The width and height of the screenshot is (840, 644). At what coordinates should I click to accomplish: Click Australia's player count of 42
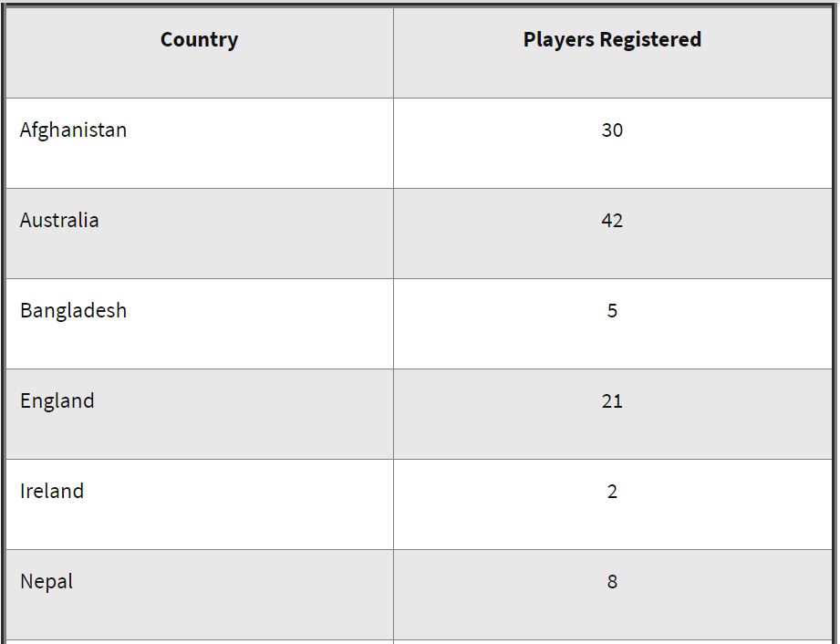click(612, 221)
